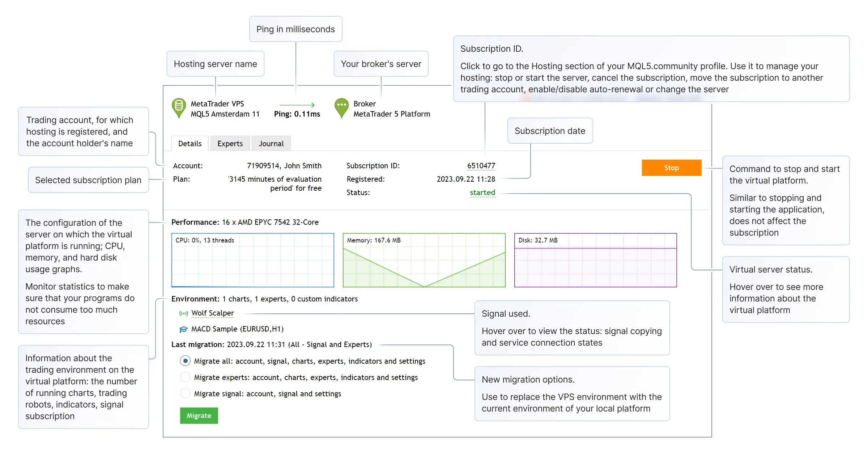Click the Wolf Scalper signal link
The height and width of the screenshot is (456, 868).
pyautogui.click(x=213, y=313)
